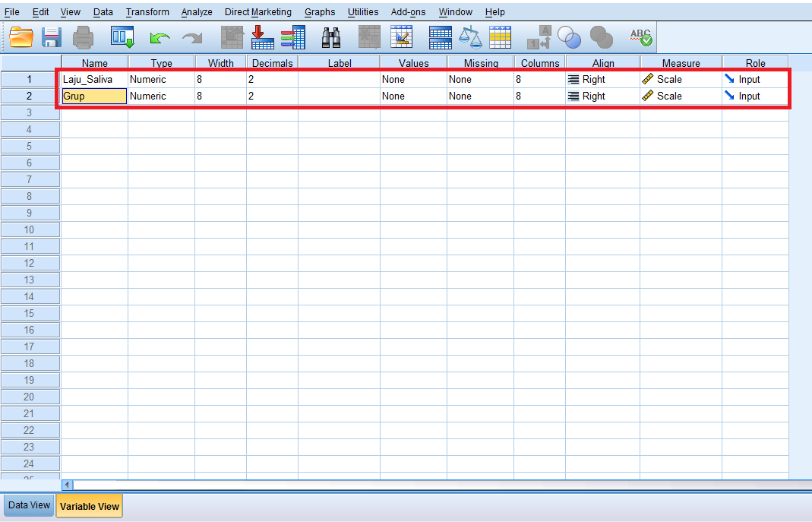
Task: Click the Weight cases balance scale icon
Action: click(x=470, y=36)
